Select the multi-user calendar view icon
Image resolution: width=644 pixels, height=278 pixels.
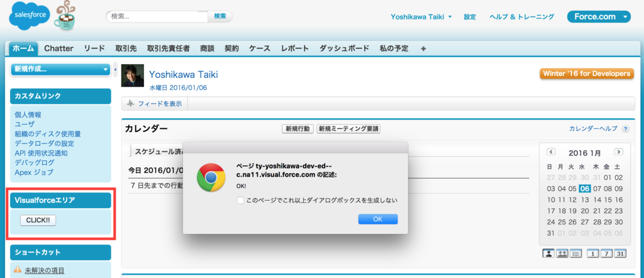pyautogui.click(x=562, y=253)
